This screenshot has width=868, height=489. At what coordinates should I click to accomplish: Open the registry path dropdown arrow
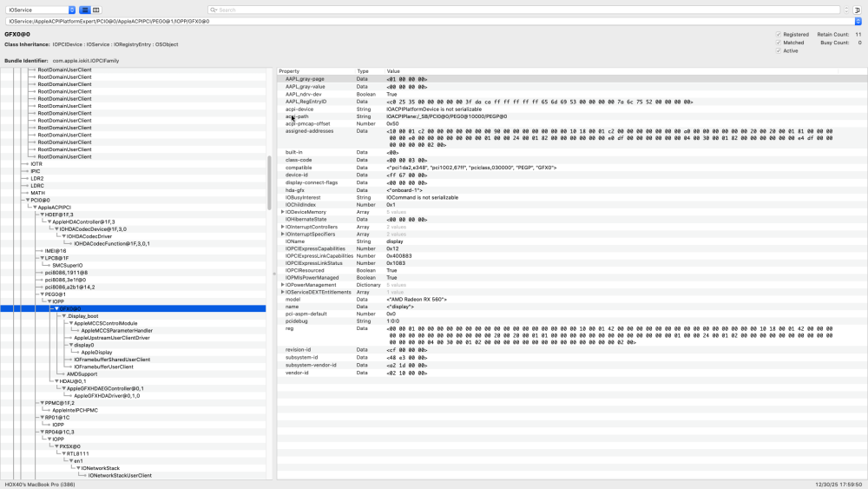pos(858,21)
